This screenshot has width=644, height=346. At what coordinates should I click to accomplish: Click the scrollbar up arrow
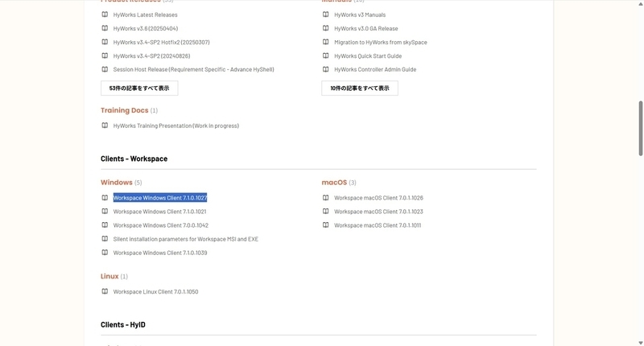pos(640,3)
